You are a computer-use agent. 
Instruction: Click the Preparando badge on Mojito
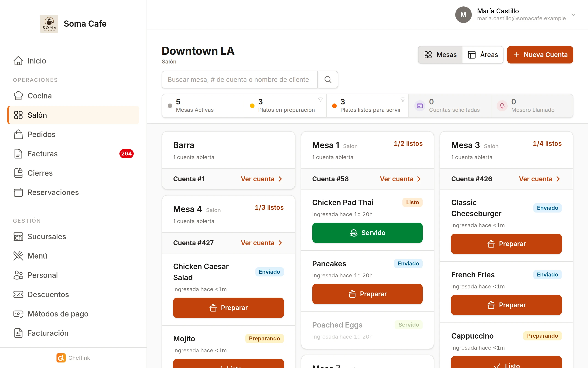[x=264, y=339]
